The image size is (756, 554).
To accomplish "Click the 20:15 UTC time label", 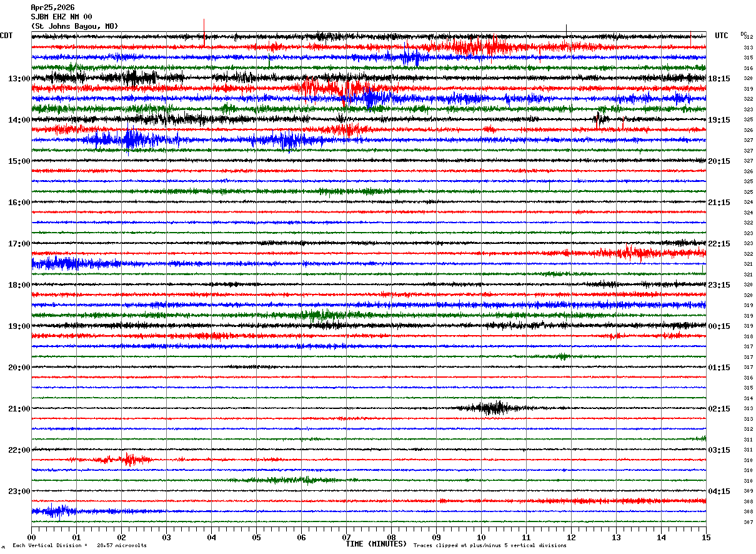I will (719, 161).
